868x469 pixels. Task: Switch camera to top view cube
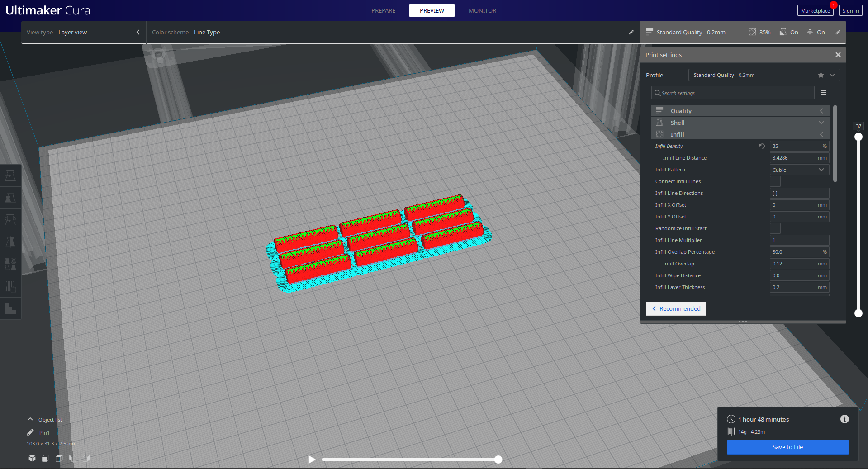click(59, 458)
